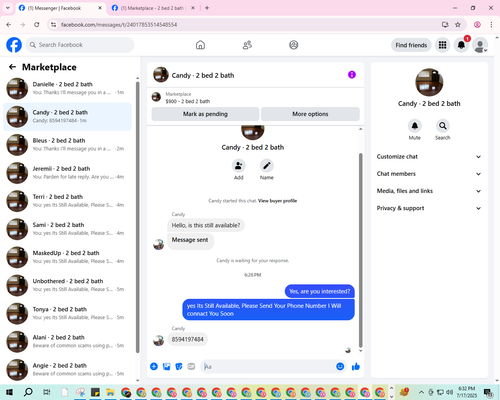The image size is (500, 400).
Task: Bookmark this page with the star
Action: click(x=458, y=25)
